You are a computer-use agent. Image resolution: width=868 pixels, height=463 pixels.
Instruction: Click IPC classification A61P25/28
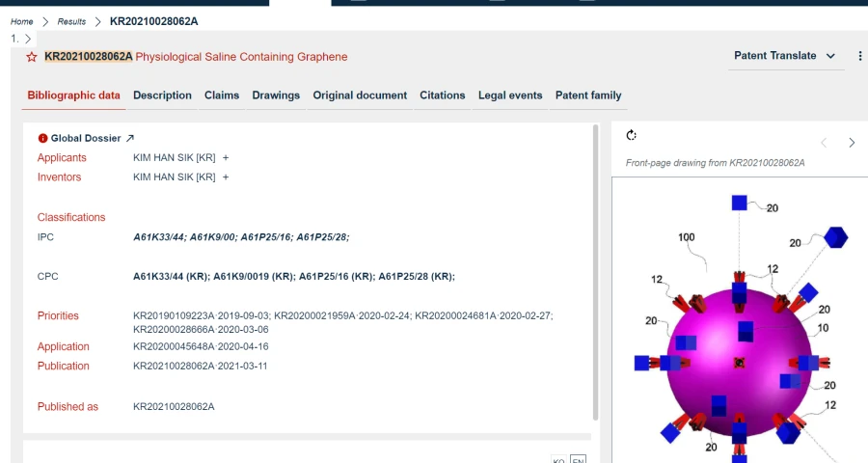[323, 237]
